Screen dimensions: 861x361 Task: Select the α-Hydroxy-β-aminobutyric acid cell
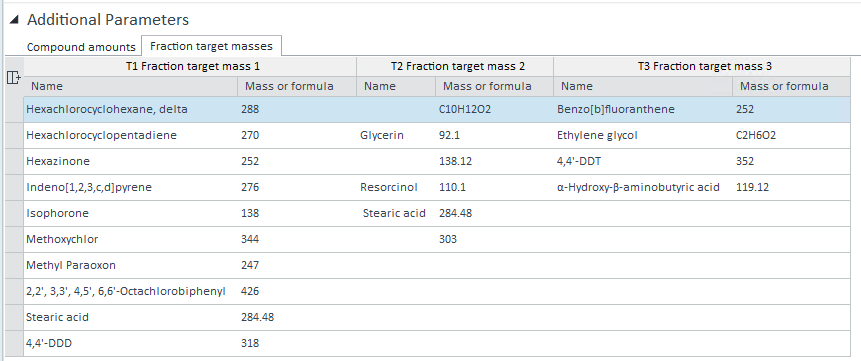point(643,187)
